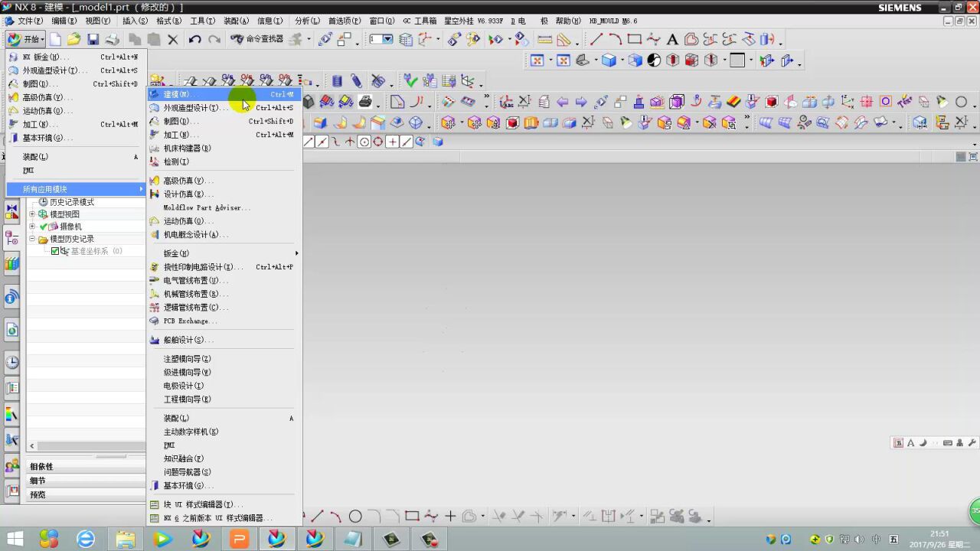980x551 pixels.
Task: Expand the 摄像机 tree node
Action: [x=32, y=227]
